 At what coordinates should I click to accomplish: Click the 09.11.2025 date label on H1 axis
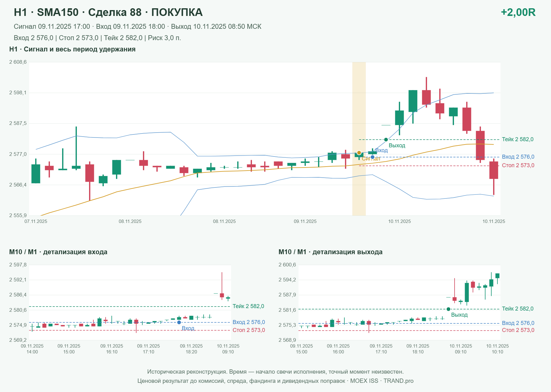pos(305,221)
